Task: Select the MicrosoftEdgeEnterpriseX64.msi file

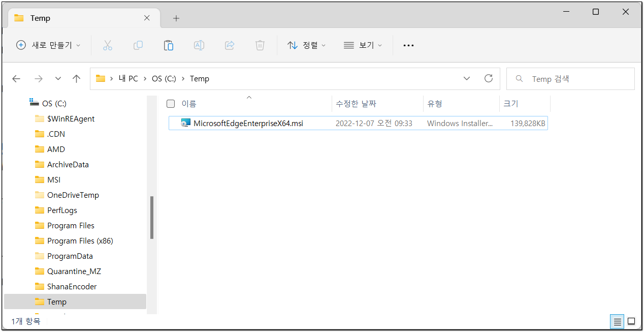Action: click(248, 124)
